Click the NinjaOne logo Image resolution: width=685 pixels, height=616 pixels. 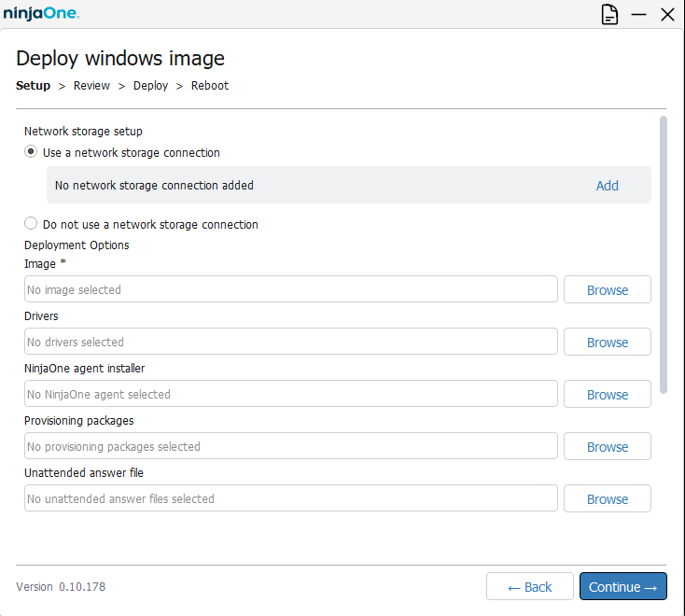point(41,14)
